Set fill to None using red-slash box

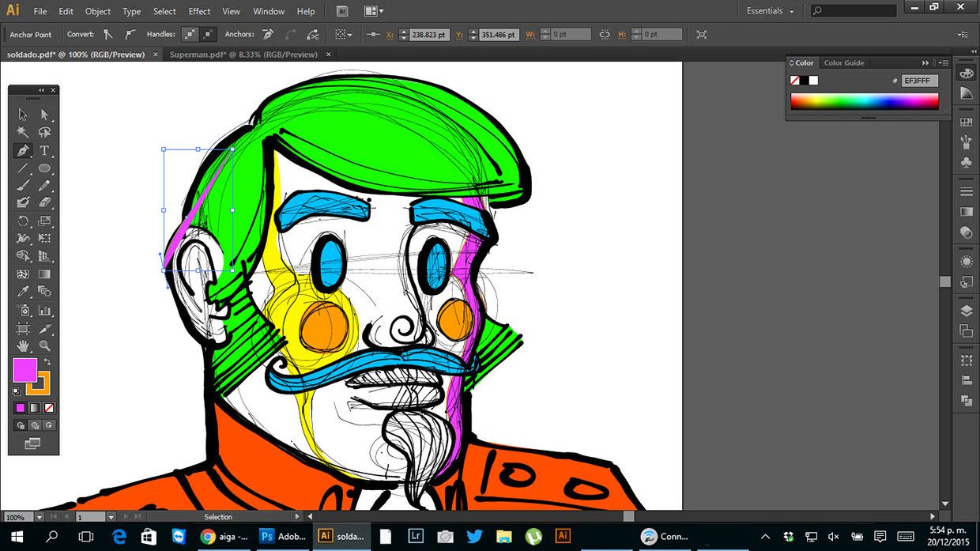(x=49, y=408)
